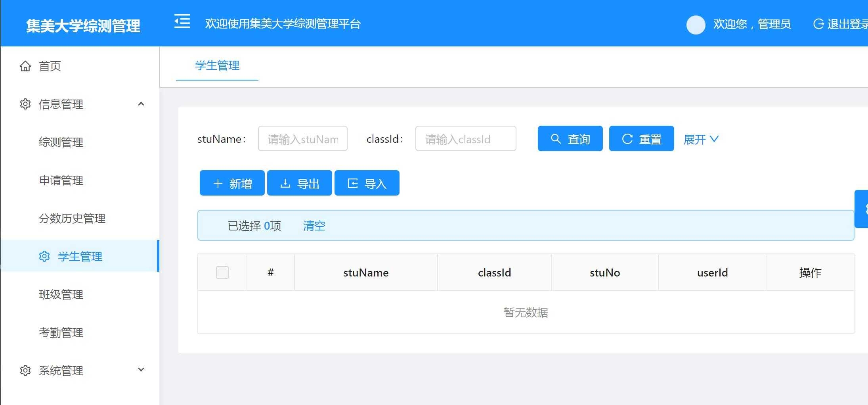Click the 操作 column header
The height and width of the screenshot is (405, 868).
click(x=810, y=273)
